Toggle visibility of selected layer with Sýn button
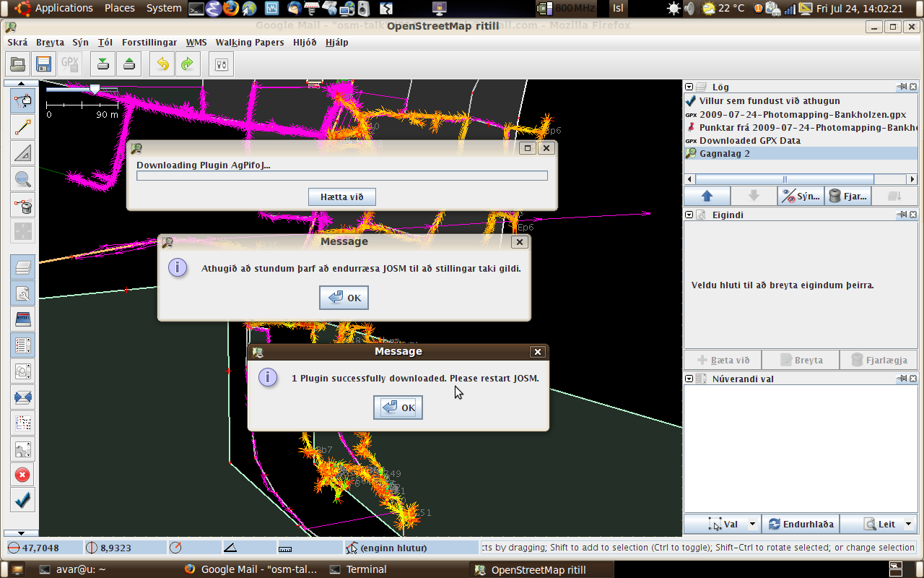The width and height of the screenshot is (924, 578). 801,196
